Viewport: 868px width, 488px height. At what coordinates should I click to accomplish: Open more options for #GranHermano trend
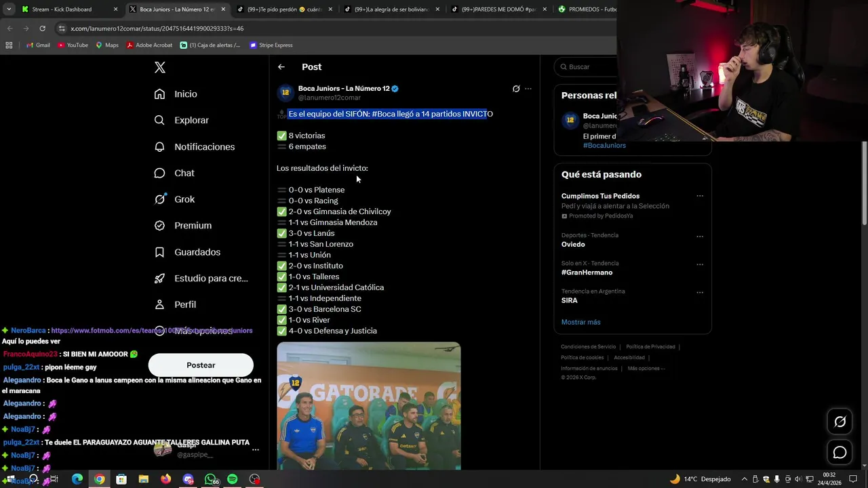(x=700, y=264)
